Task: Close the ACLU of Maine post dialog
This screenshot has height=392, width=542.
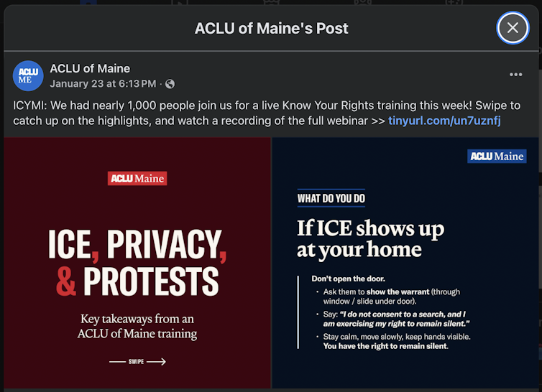Action: (513, 28)
